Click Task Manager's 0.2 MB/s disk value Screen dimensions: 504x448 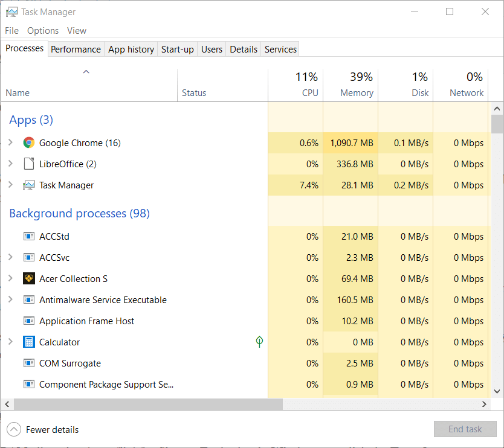(x=411, y=185)
